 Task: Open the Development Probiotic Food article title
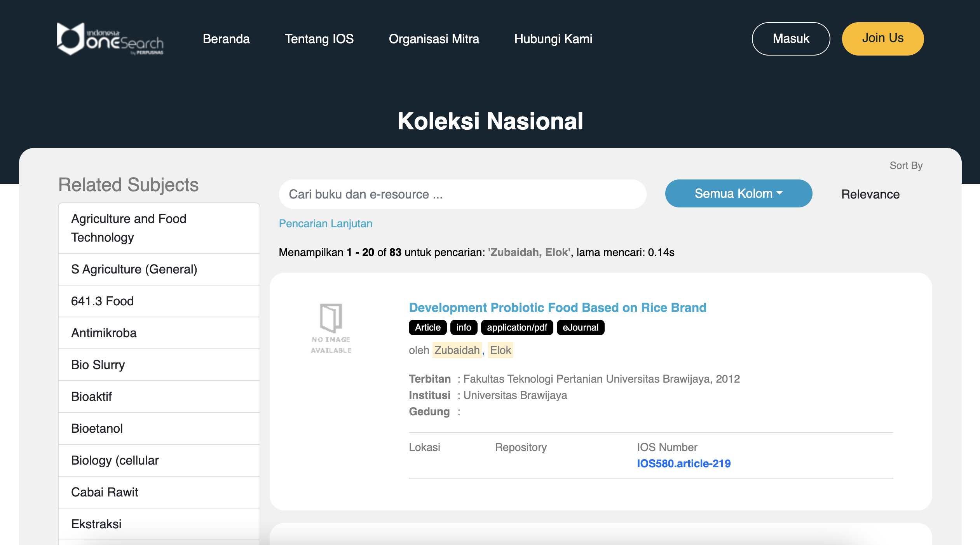[558, 308]
